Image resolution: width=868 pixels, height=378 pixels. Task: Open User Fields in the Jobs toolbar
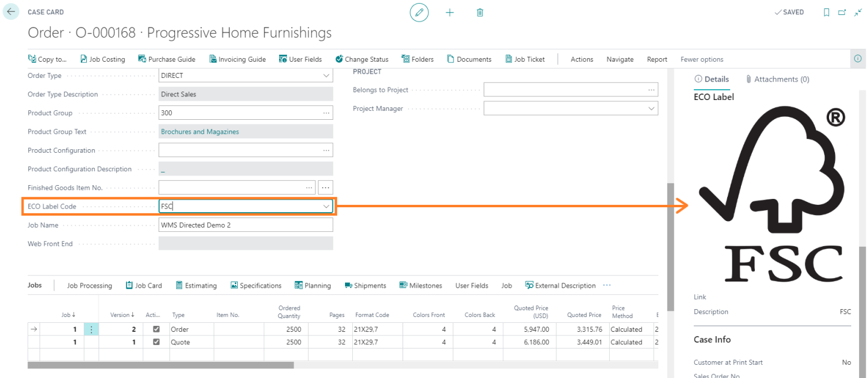[x=472, y=285]
